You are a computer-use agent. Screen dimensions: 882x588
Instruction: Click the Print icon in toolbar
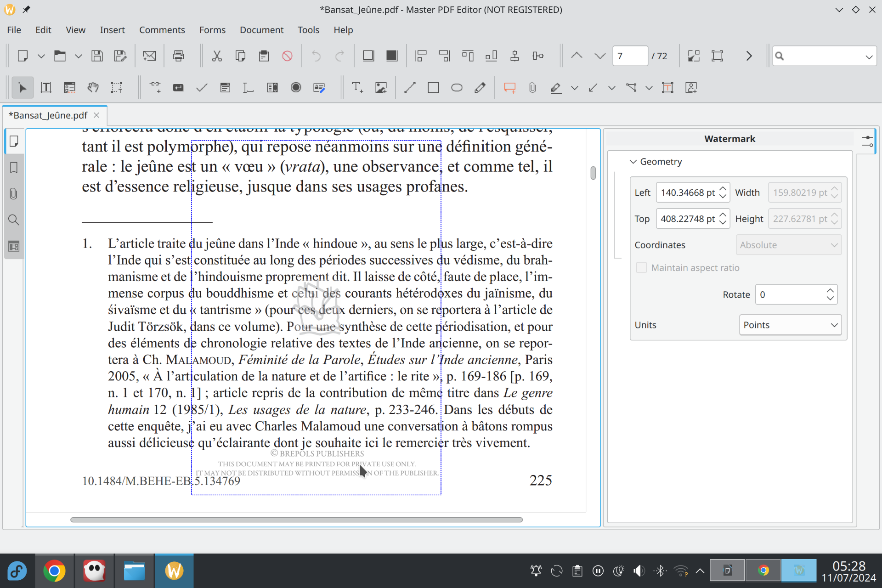click(178, 56)
